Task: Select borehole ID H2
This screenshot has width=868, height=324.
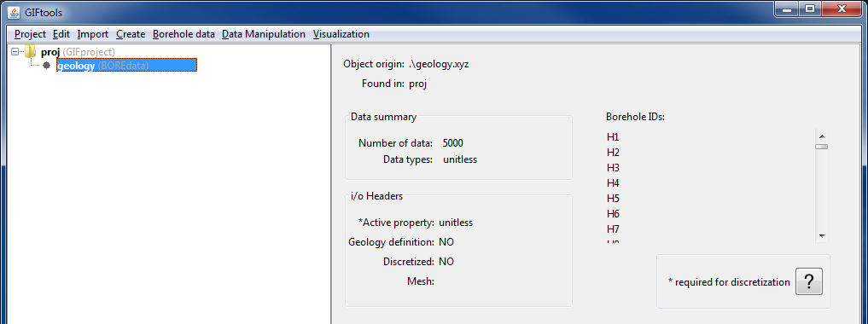Action: point(613,152)
